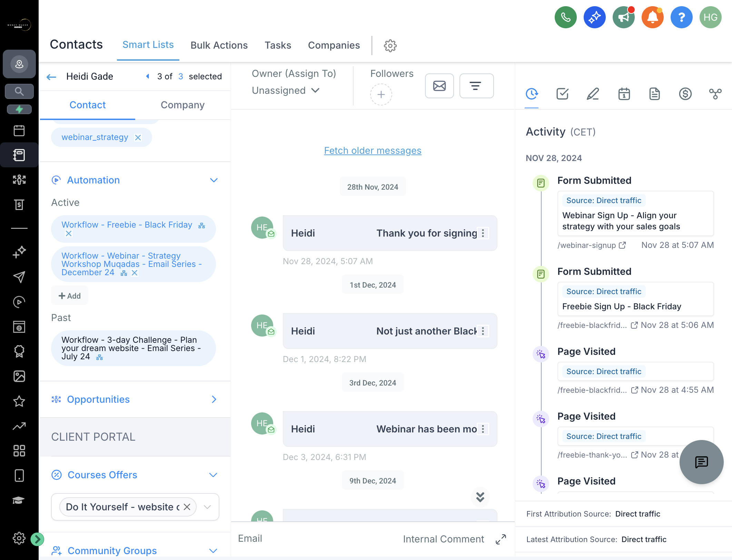This screenshot has height=560, width=732.
Task: Open the AI sparkle icon in top bar
Action: coord(594,17)
